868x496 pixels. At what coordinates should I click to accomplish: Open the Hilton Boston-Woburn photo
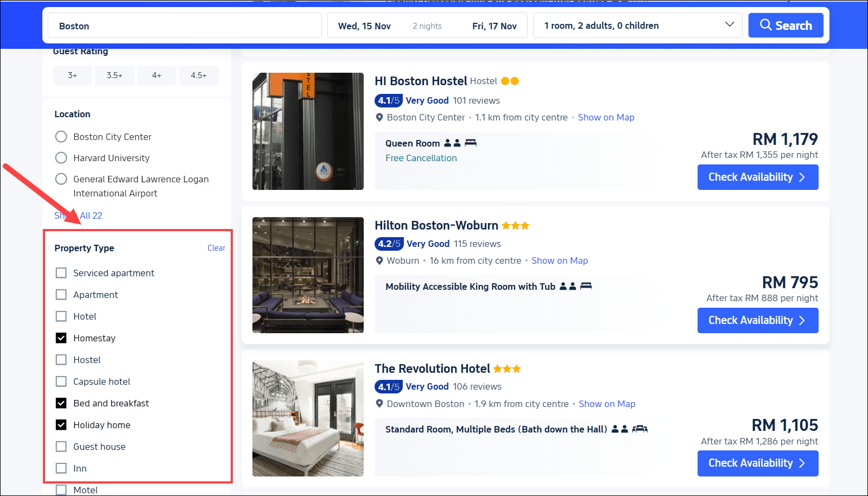[x=308, y=275]
